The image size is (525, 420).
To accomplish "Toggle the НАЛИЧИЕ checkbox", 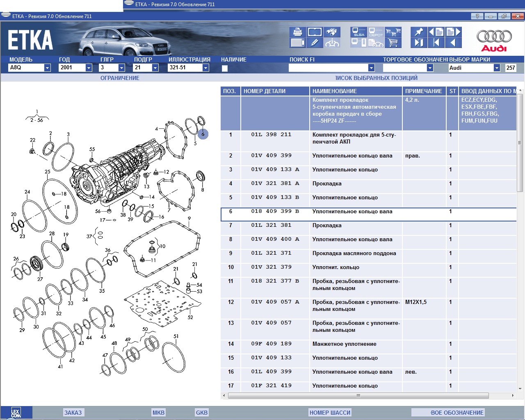I will tap(225, 68).
